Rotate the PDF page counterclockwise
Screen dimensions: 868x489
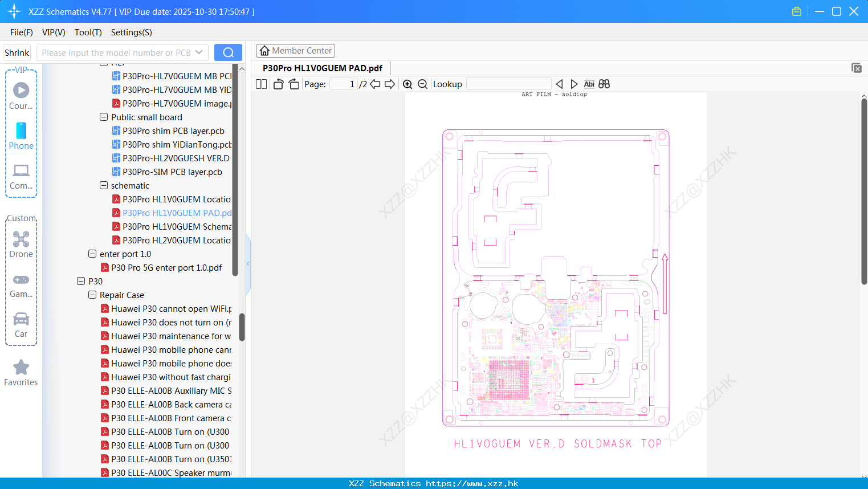tap(278, 84)
